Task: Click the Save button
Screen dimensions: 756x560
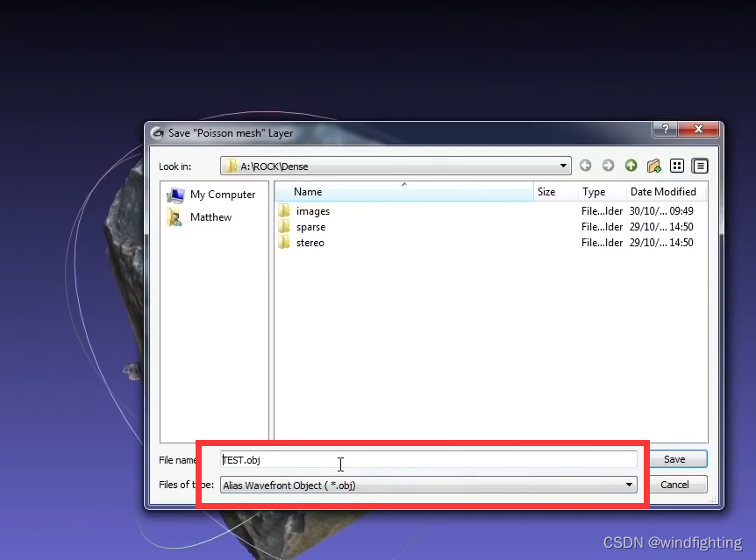Action: pos(674,459)
